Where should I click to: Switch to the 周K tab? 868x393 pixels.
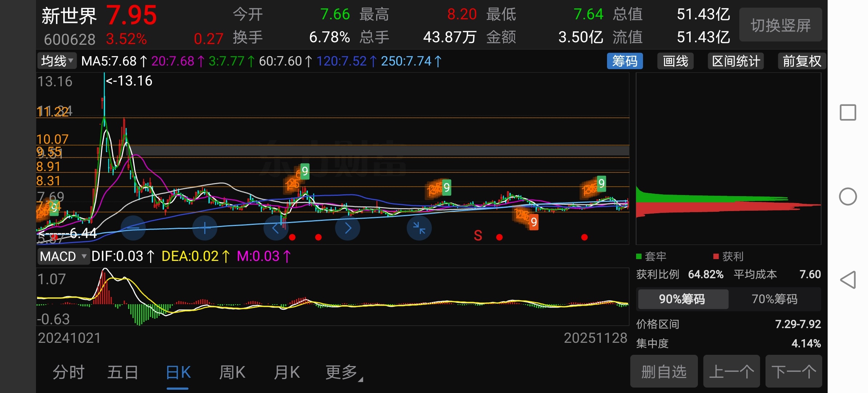pyautogui.click(x=232, y=373)
